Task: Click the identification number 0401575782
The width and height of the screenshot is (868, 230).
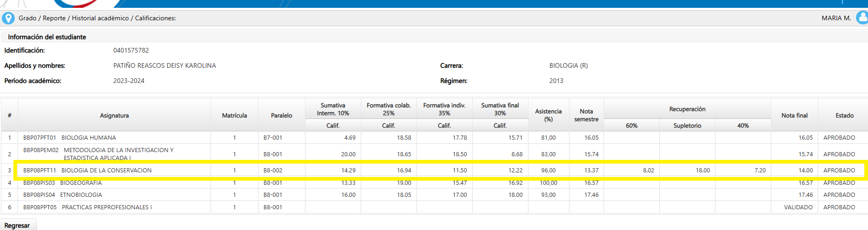Action: click(x=131, y=50)
